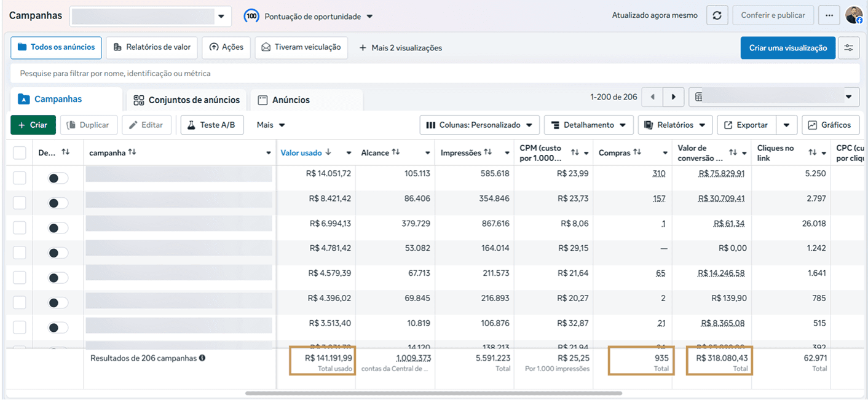Expand the Colunas: Personalizado dropdown

point(479,125)
